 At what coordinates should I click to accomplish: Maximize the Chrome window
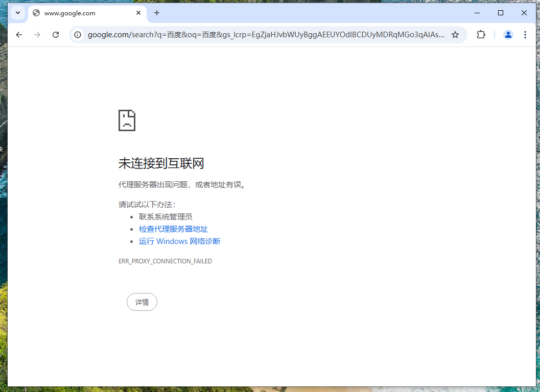click(501, 13)
